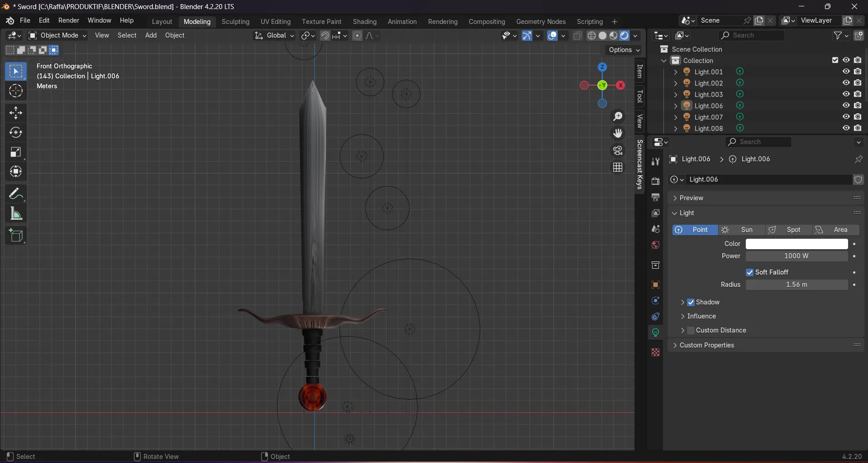This screenshot has height=463, width=868.
Task: Set light type to Area
Action: point(835,230)
